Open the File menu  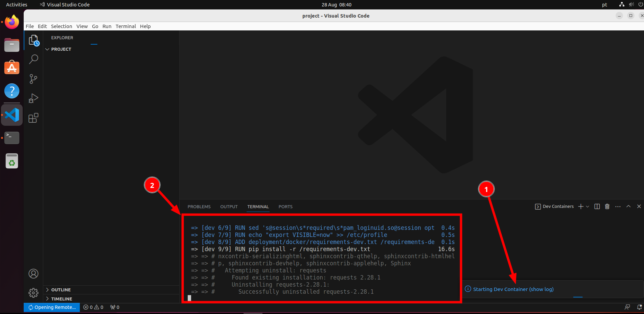[x=30, y=26]
